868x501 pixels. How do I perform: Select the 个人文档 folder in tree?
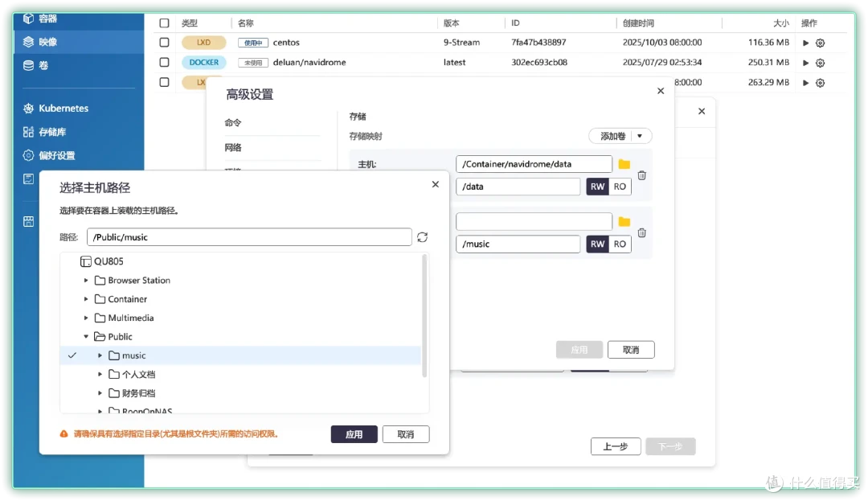point(133,374)
